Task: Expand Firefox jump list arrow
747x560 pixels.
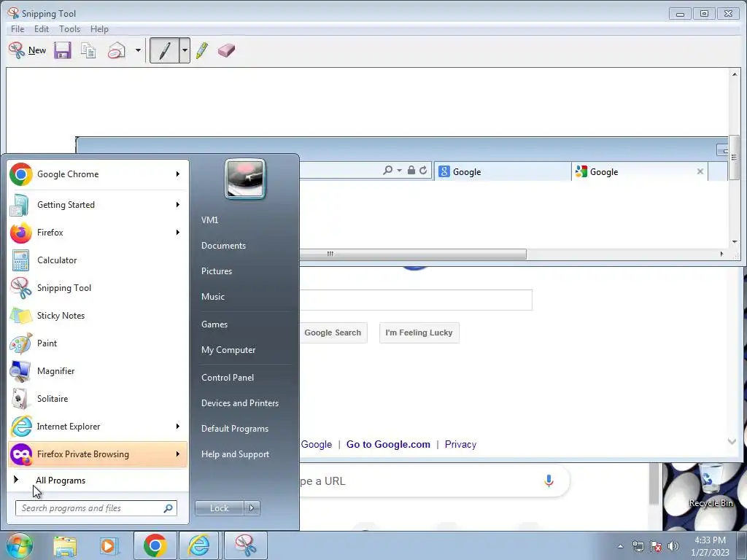Action: tap(178, 233)
